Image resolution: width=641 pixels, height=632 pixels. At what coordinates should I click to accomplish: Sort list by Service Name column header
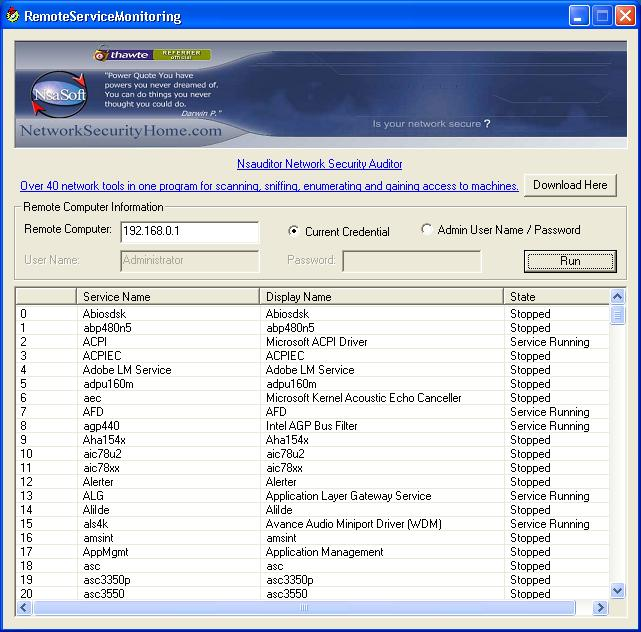click(x=167, y=297)
